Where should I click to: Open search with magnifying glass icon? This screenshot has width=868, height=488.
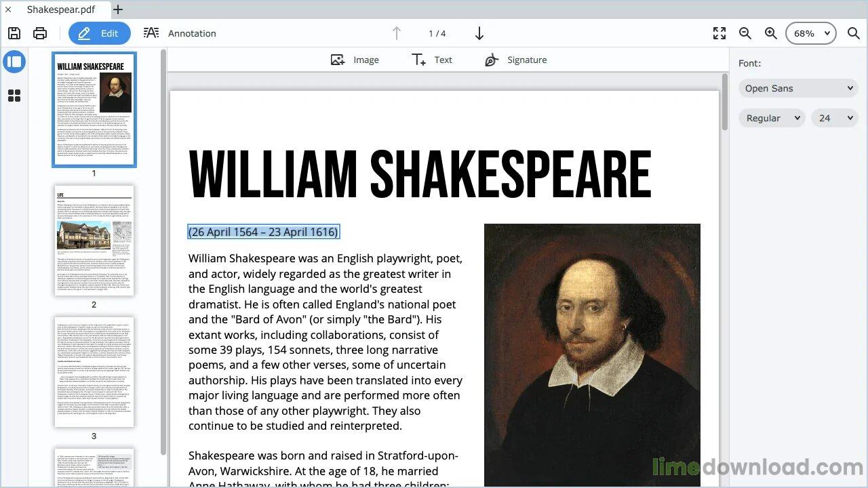854,33
